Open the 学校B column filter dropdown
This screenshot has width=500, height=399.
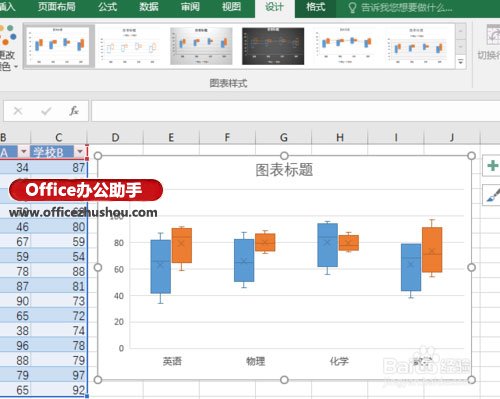tap(80, 152)
